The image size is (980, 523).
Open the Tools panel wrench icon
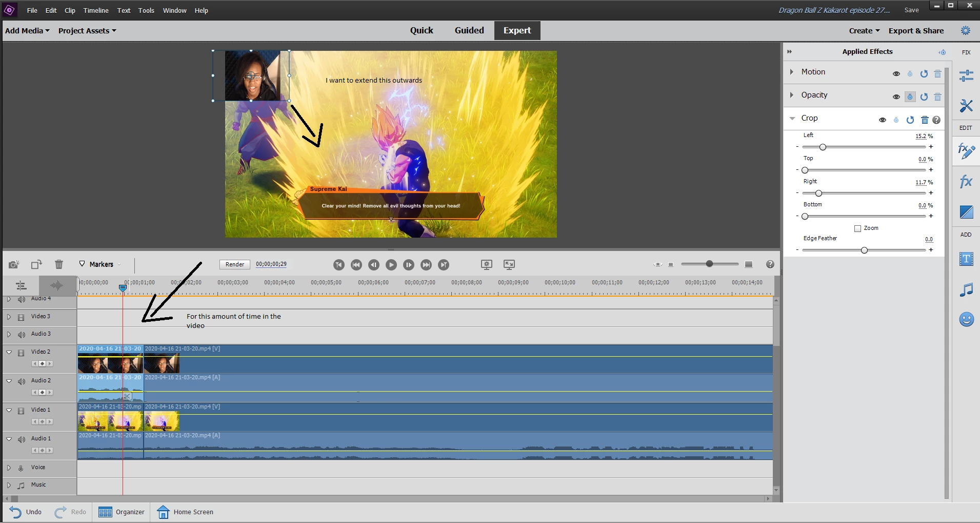(x=966, y=106)
